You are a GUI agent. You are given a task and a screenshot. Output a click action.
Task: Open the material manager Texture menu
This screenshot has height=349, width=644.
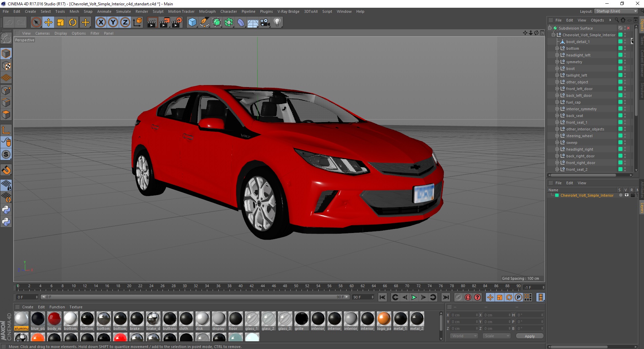76,307
